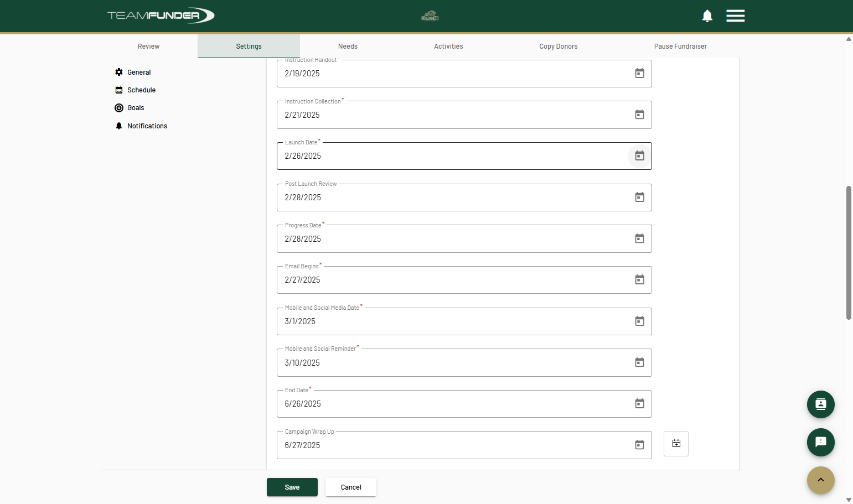
Task: Select Goals in the settings sidebar
Action: pyautogui.click(x=130, y=108)
